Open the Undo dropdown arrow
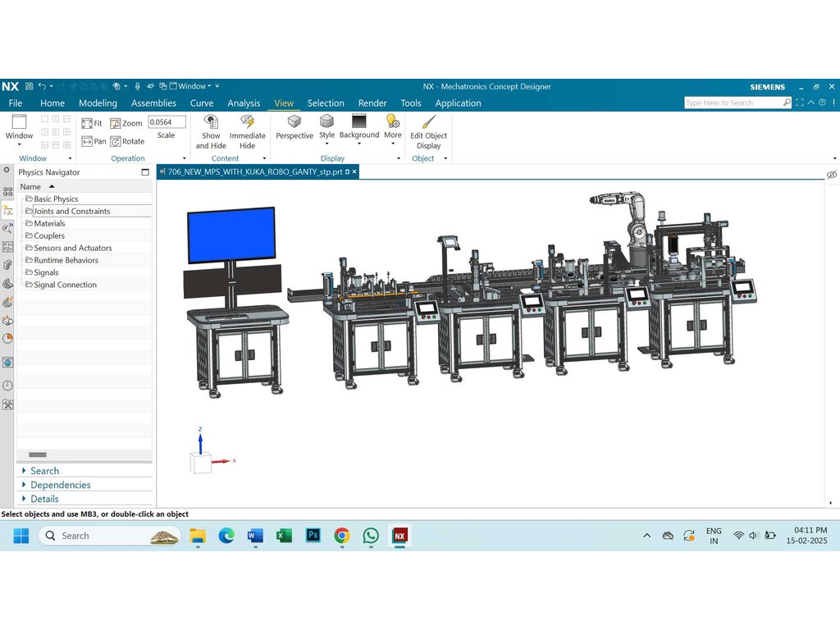 click(x=52, y=86)
